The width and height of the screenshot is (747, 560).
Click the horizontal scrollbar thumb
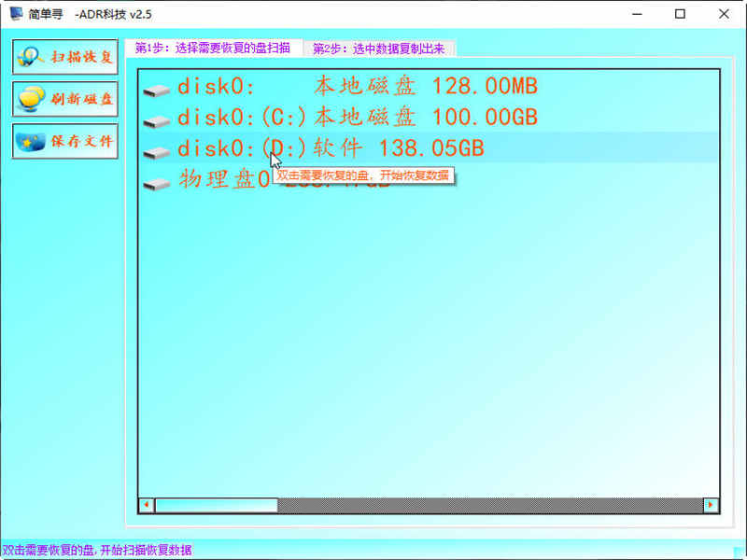click(217, 505)
